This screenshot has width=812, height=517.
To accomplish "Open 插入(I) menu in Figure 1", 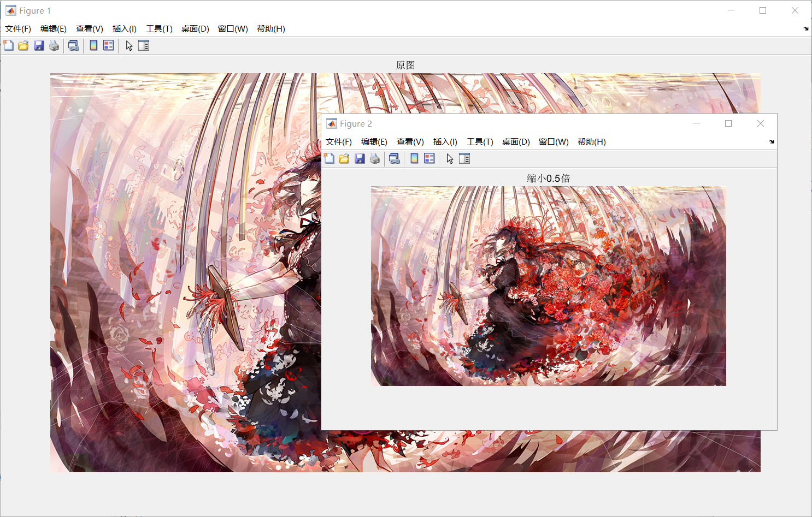I will (x=125, y=29).
